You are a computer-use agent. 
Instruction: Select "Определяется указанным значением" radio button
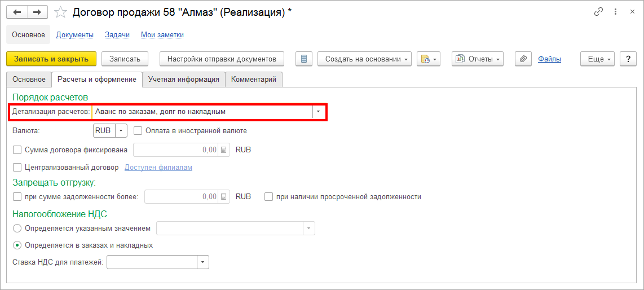[17, 229]
